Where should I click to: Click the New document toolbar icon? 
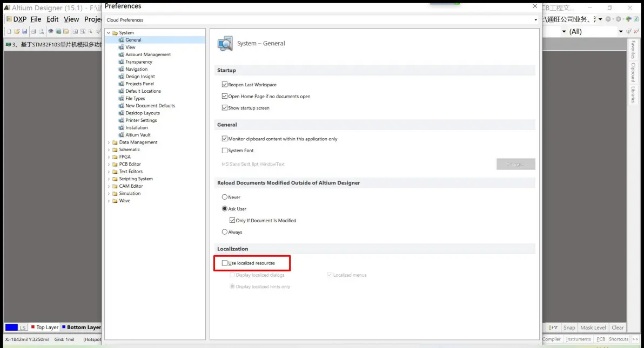pos(9,31)
